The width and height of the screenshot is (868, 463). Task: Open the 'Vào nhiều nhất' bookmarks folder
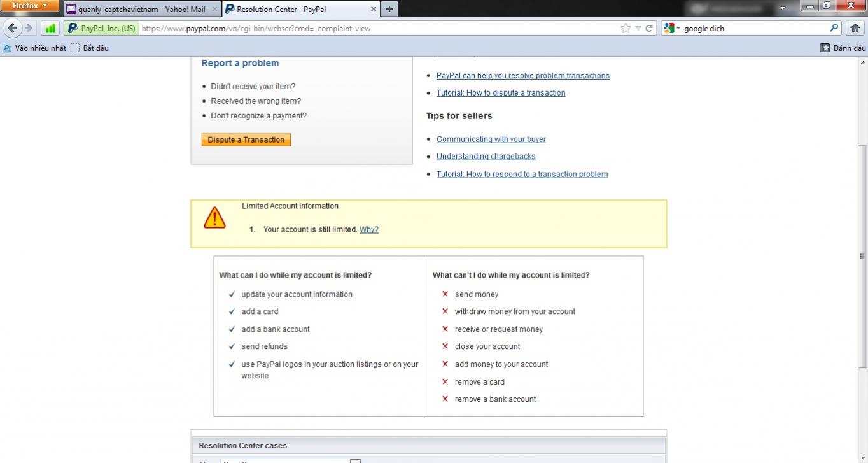click(x=34, y=48)
